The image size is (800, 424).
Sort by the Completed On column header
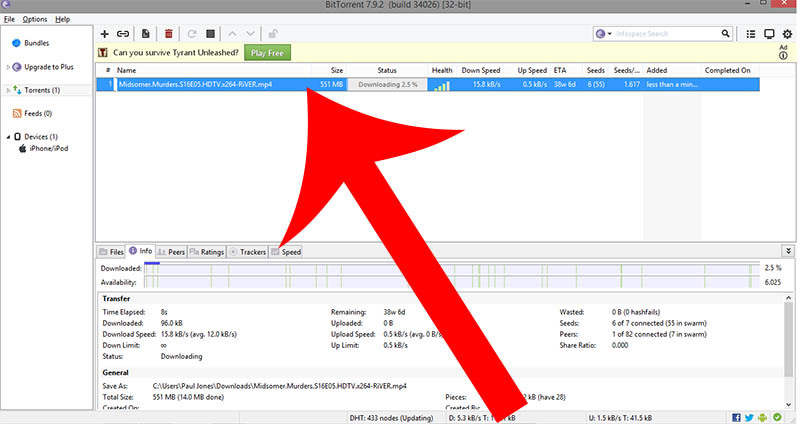coord(728,70)
